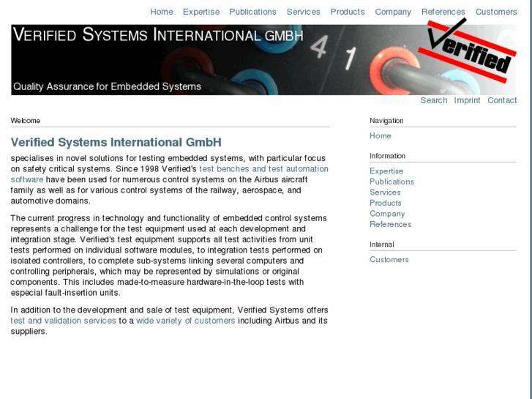532x399 pixels.
Task: Click the 'Information' sidebar heading
Action: pos(387,156)
